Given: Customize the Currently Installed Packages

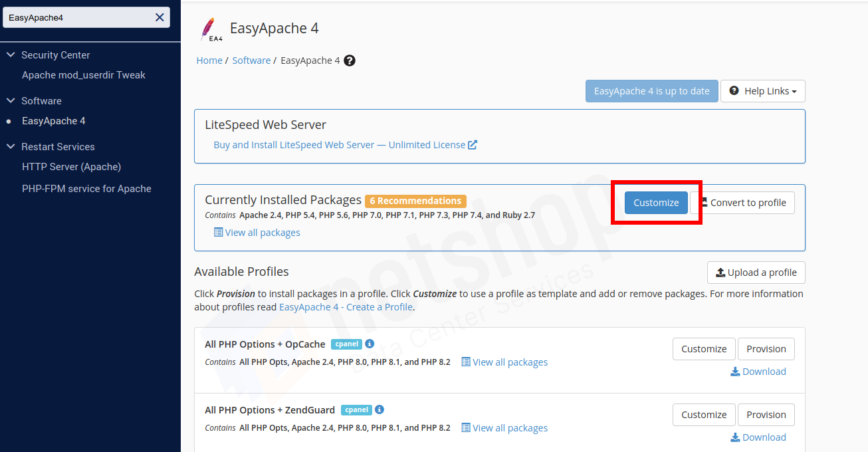Looking at the screenshot, I should [x=656, y=203].
